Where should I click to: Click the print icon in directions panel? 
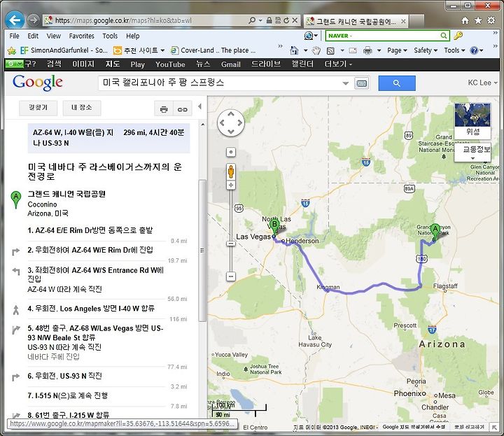tap(164, 109)
